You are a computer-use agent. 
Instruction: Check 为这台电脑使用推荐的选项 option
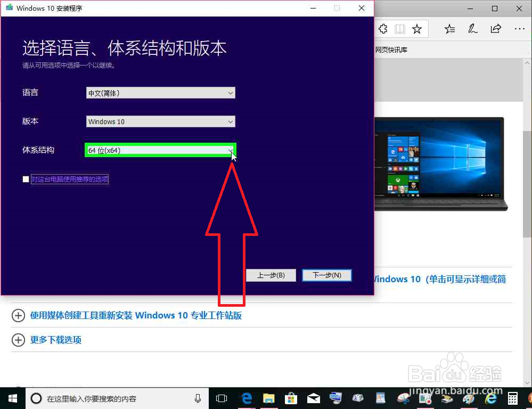click(x=25, y=179)
